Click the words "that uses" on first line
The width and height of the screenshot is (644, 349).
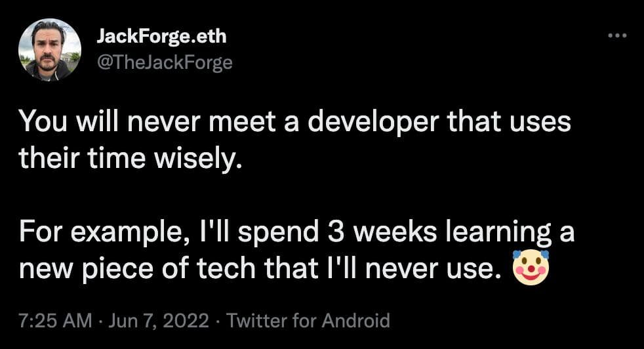click(x=509, y=122)
